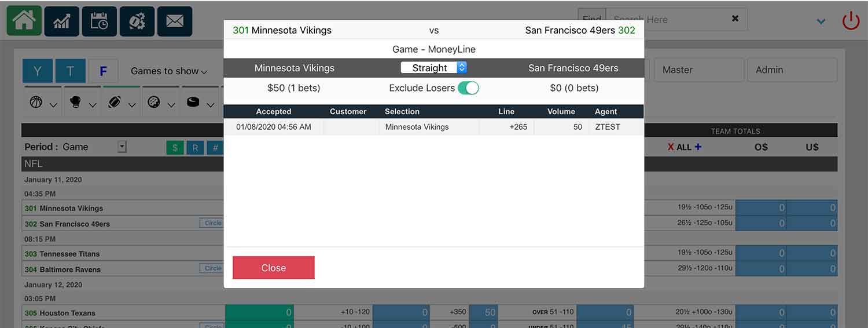The height and width of the screenshot is (328, 868).
Task: Click the blue plus next to ALL
Action: click(x=698, y=147)
